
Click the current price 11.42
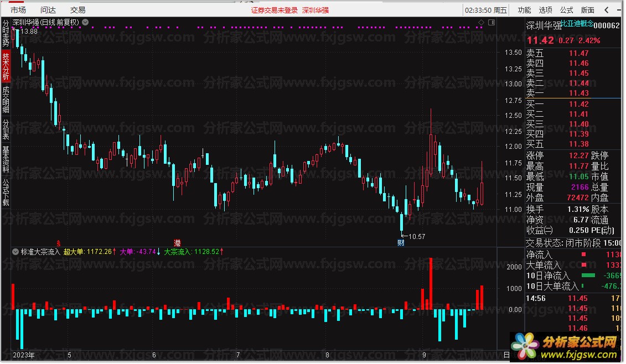[540, 40]
